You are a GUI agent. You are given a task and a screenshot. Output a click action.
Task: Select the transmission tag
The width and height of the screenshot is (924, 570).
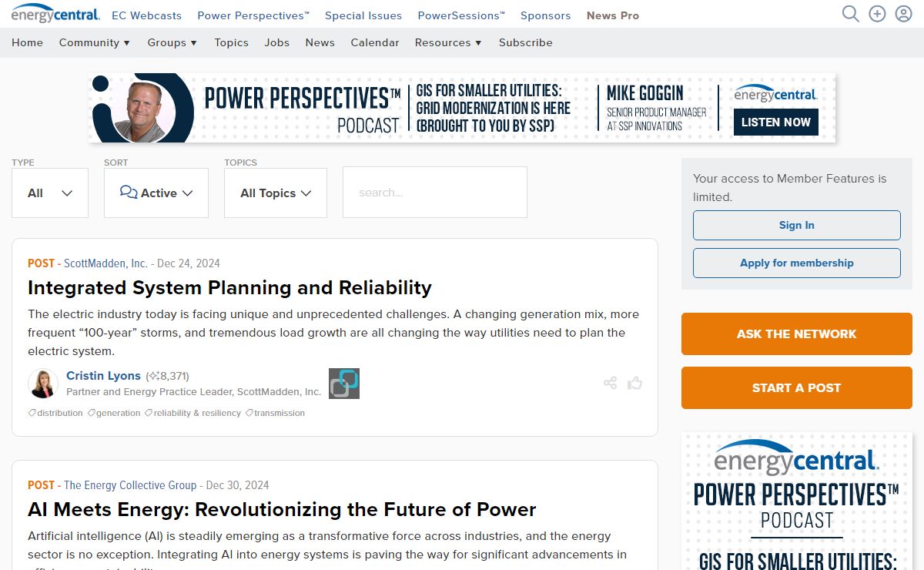275,413
